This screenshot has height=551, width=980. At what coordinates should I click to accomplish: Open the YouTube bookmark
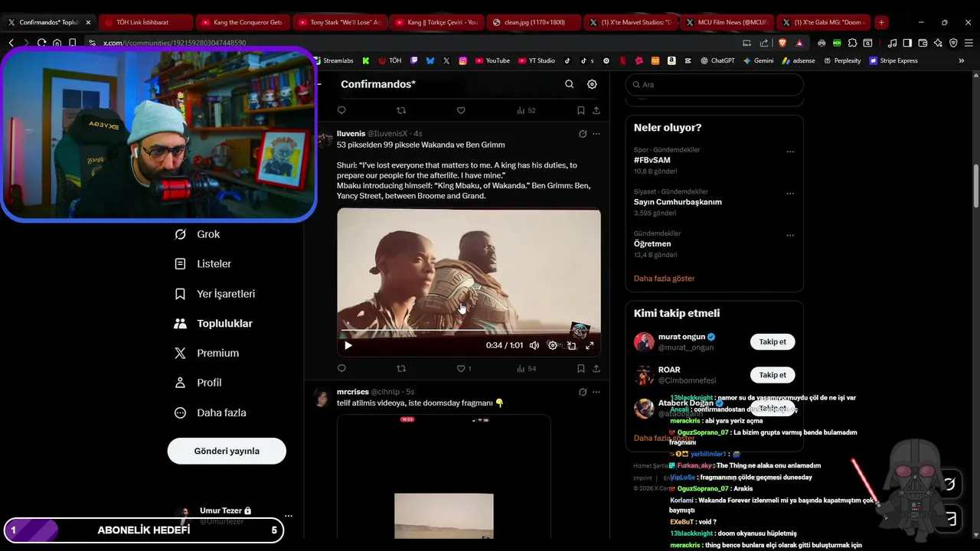492,60
